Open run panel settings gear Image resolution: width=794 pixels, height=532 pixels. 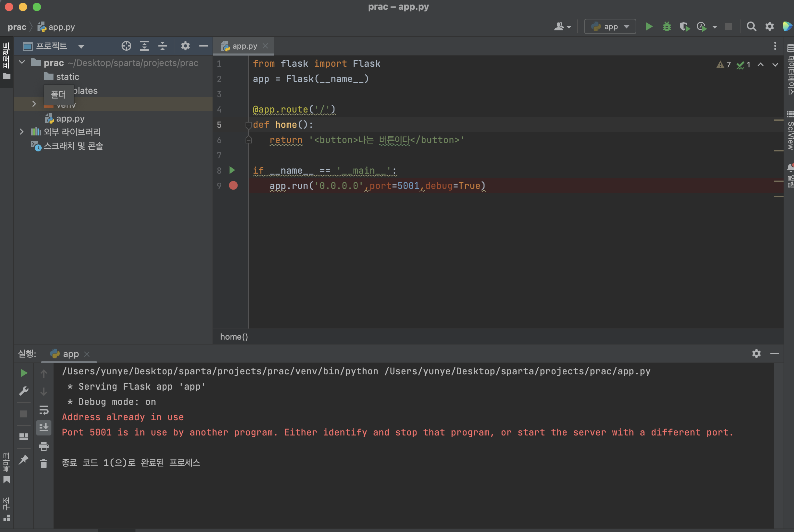(x=756, y=354)
